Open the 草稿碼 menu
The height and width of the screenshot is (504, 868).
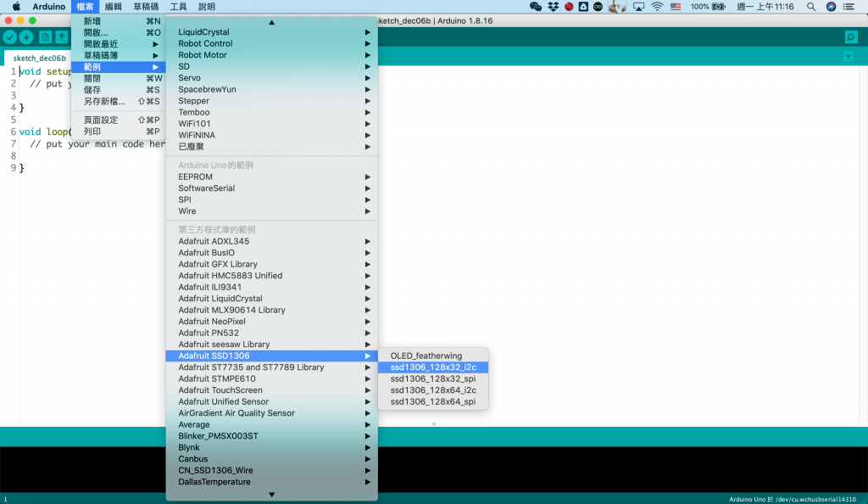146,7
